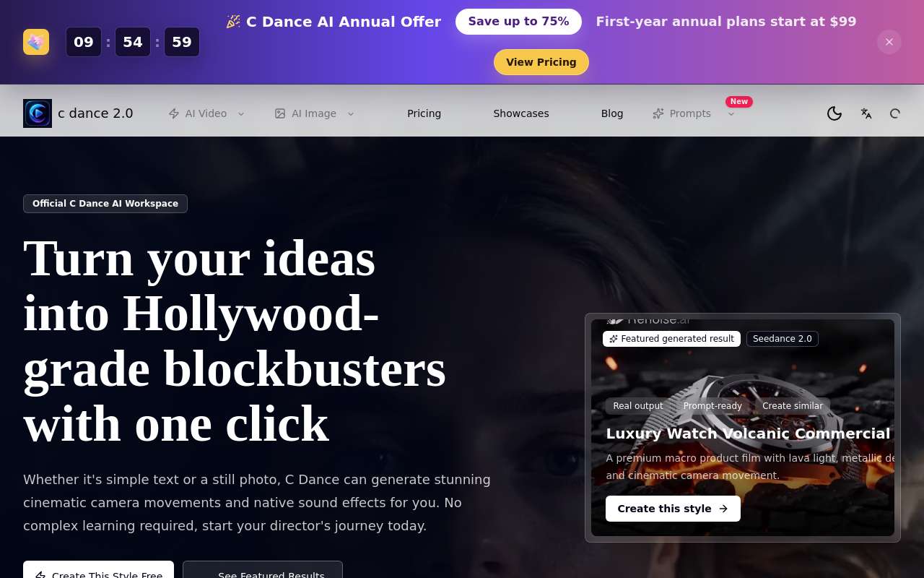Open the Prompts menu

click(694, 113)
